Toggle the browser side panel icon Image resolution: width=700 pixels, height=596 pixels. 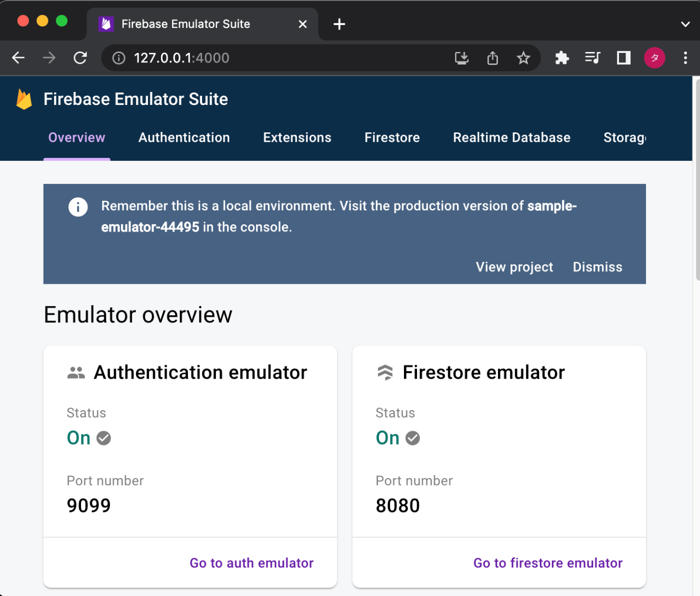623,58
